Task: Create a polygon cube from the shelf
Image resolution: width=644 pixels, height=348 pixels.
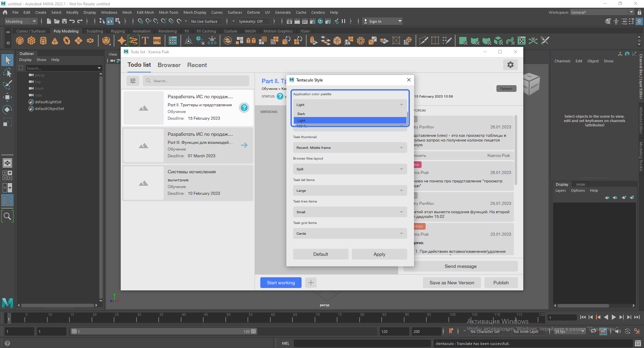Action: 32,41
